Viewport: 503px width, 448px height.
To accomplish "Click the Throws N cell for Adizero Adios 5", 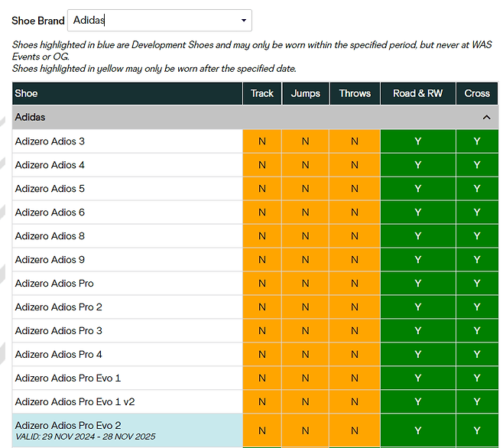I will tap(355, 189).
